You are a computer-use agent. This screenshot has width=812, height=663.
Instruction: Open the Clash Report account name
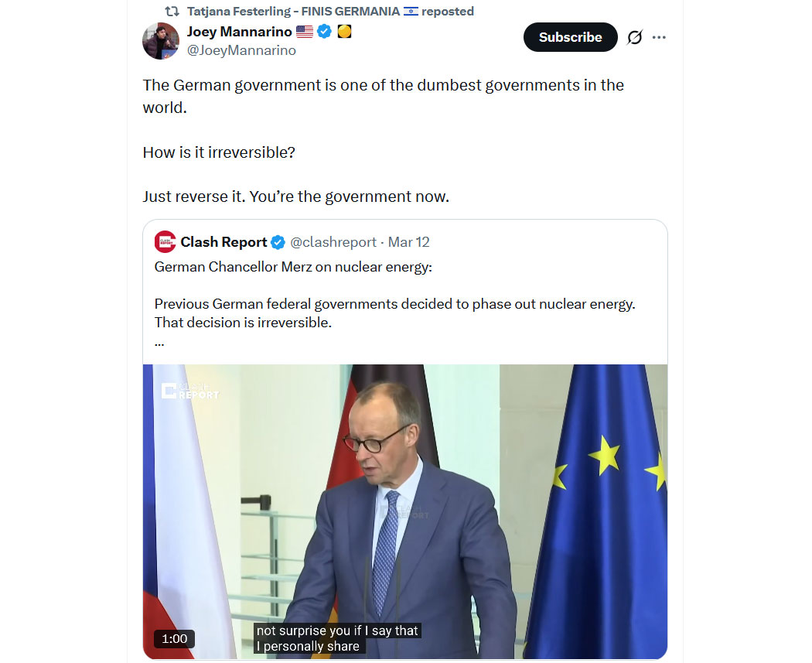pyautogui.click(x=223, y=242)
